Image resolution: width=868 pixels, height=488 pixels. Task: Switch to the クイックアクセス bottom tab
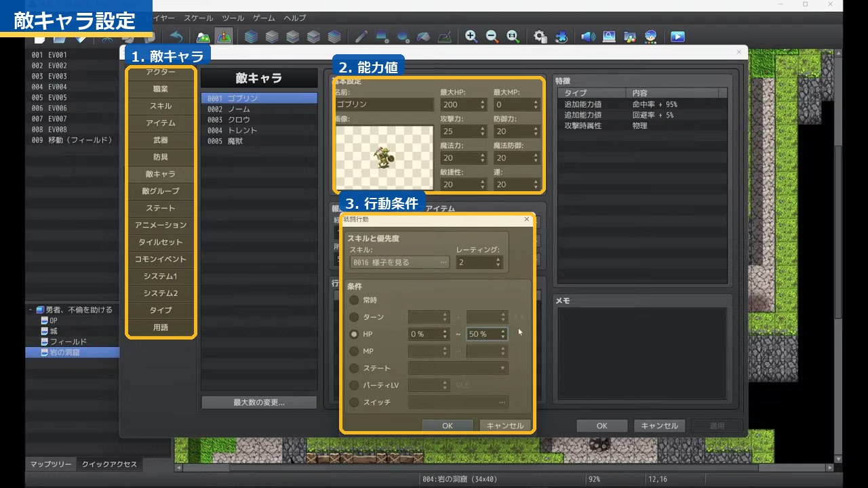tap(109, 464)
